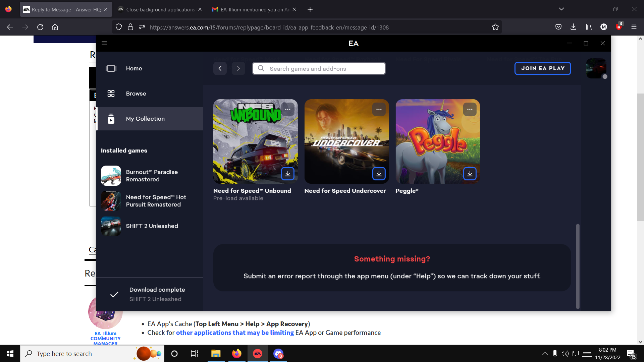This screenshot has width=644, height=362.
Task: Open Firefox library icon
Action: point(589,27)
